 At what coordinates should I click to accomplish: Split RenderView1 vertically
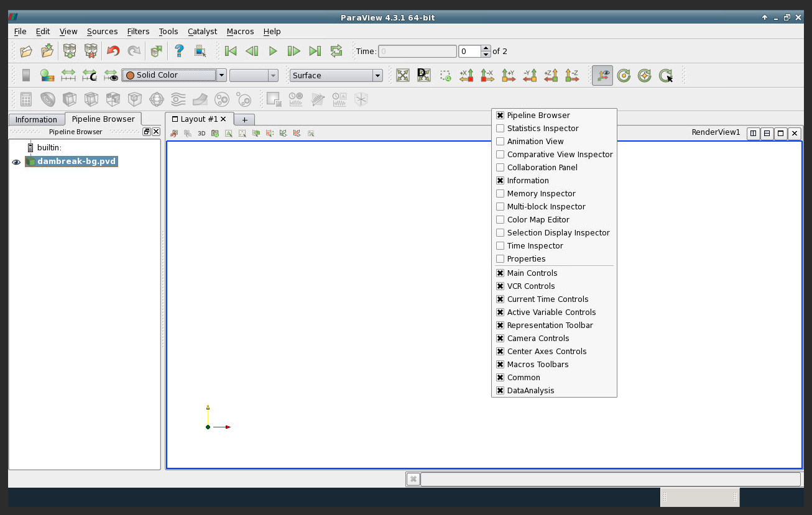click(767, 133)
